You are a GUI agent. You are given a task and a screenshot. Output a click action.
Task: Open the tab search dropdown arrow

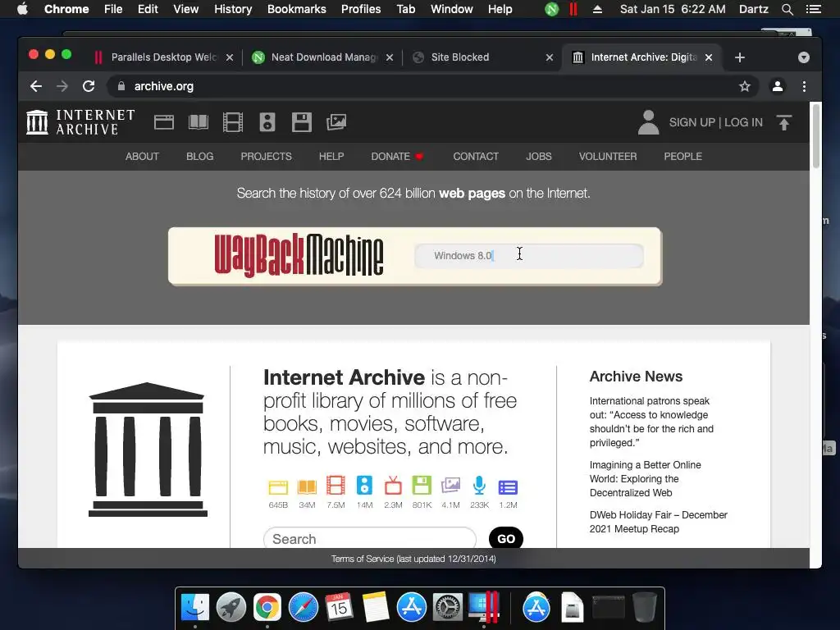pos(804,57)
